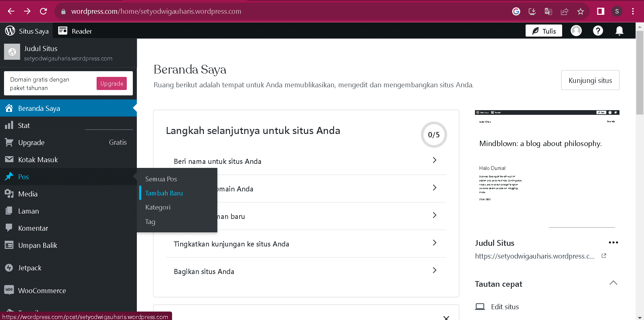Image resolution: width=644 pixels, height=320 pixels.
Task: Click the Kunjungi situs button
Action: point(590,80)
